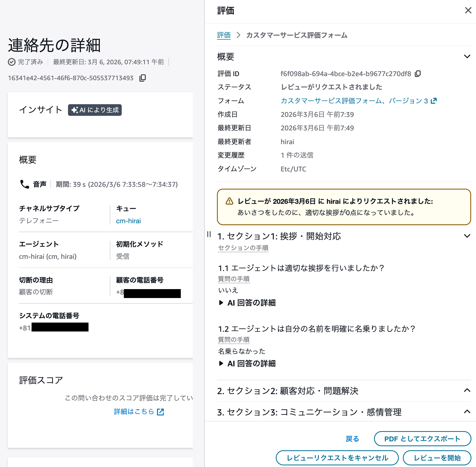Cancel the review request
Screen dimensions: 476x467
pos(337,458)
